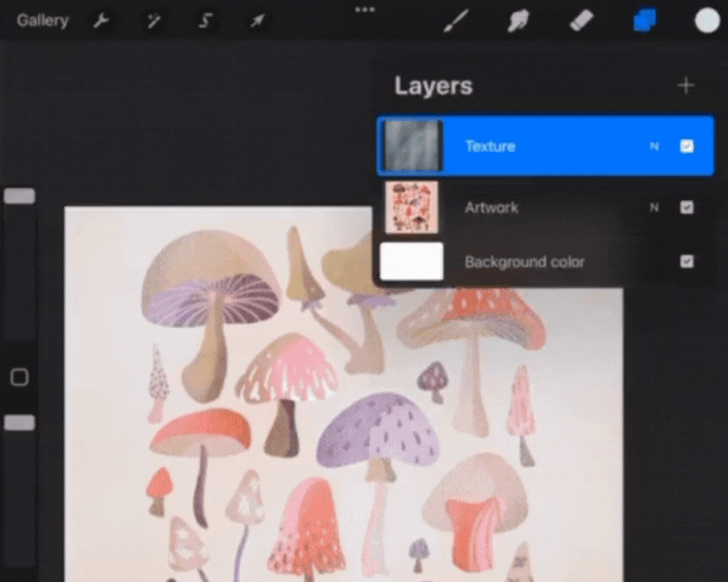
Task: Open Background color layer settings
Action: (524, 261)
